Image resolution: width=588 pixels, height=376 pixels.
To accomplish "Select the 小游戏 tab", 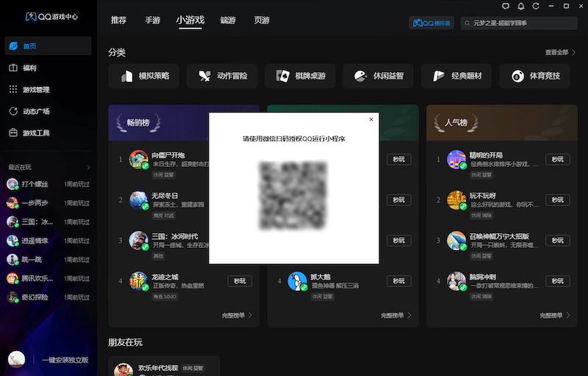I will click(190, 20).
